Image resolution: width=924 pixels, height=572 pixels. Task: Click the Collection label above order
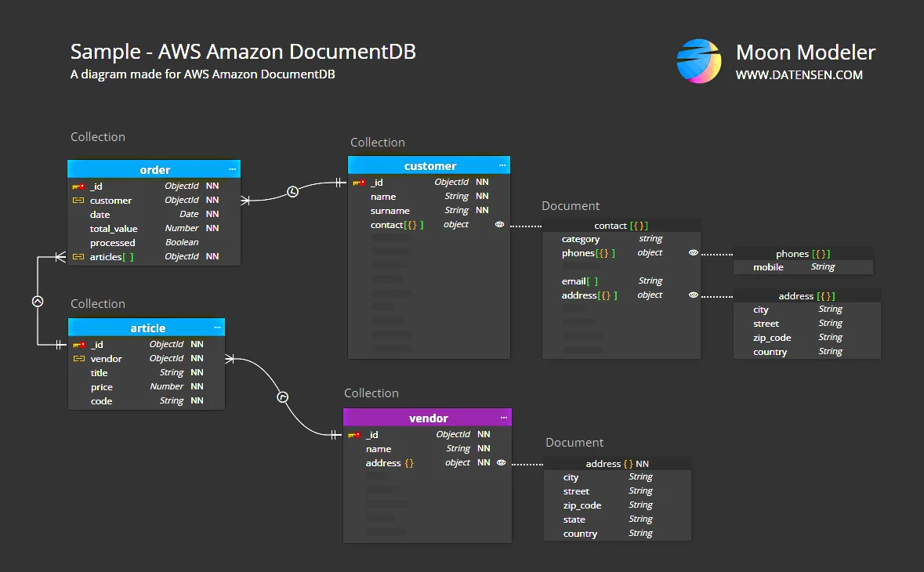click(98, 137)
